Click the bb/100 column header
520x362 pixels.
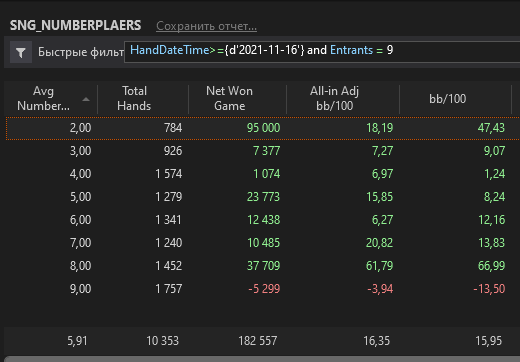[x=447, y=99]
